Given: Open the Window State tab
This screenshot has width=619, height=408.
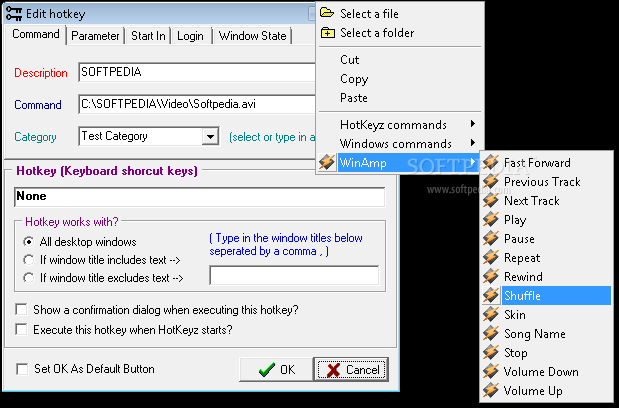Looking at the screenshot, I should tap(253, 36).
